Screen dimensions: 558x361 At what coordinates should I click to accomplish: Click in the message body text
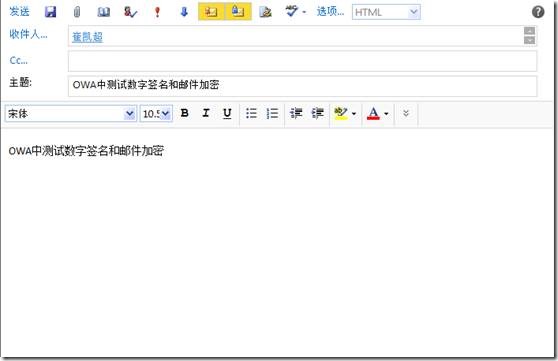pyautogui.click(x=86, y=151)
